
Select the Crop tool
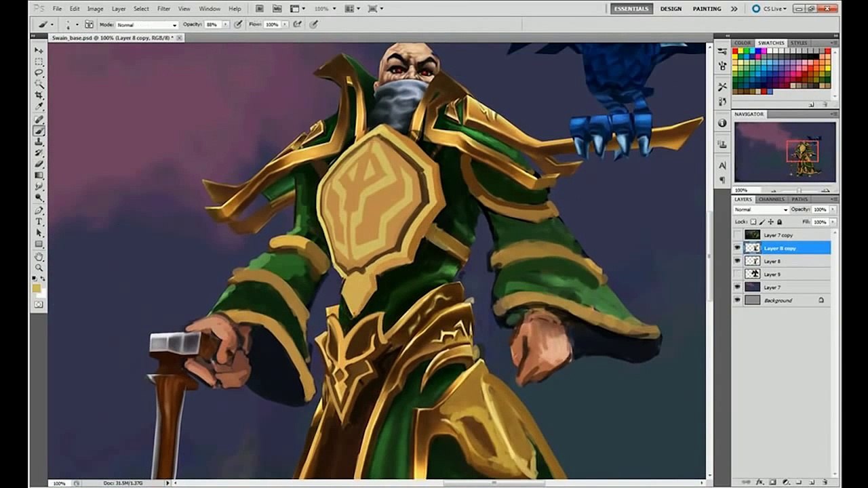click(x=39, y=95)
